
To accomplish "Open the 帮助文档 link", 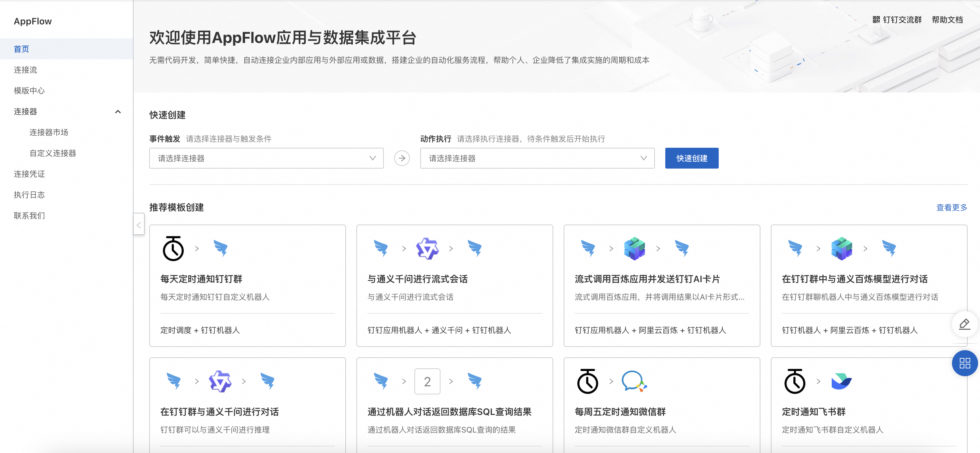I will [x=947, y=20].
